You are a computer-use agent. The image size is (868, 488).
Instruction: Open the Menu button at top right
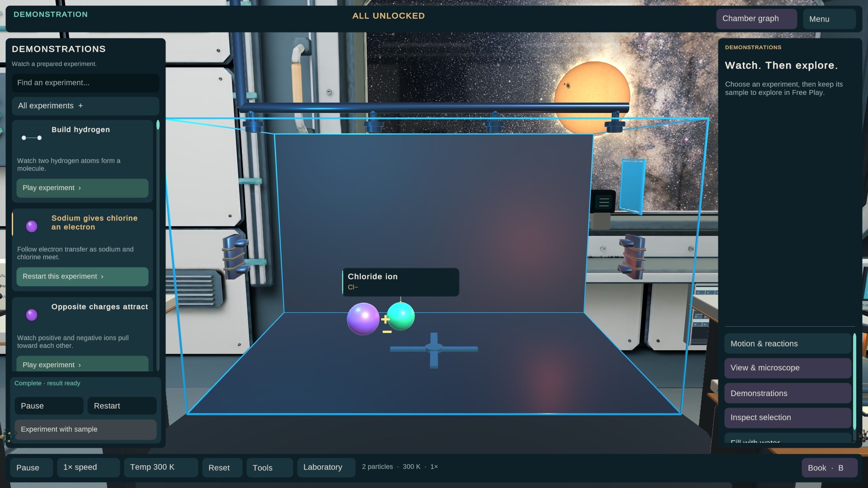pos(829,19)
